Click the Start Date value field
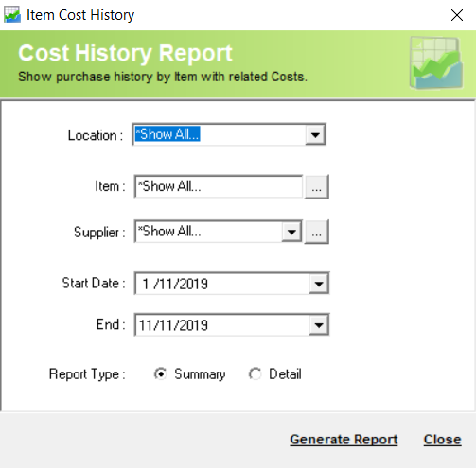This screenshot has width=476, height=468. [x=222, y=284]
